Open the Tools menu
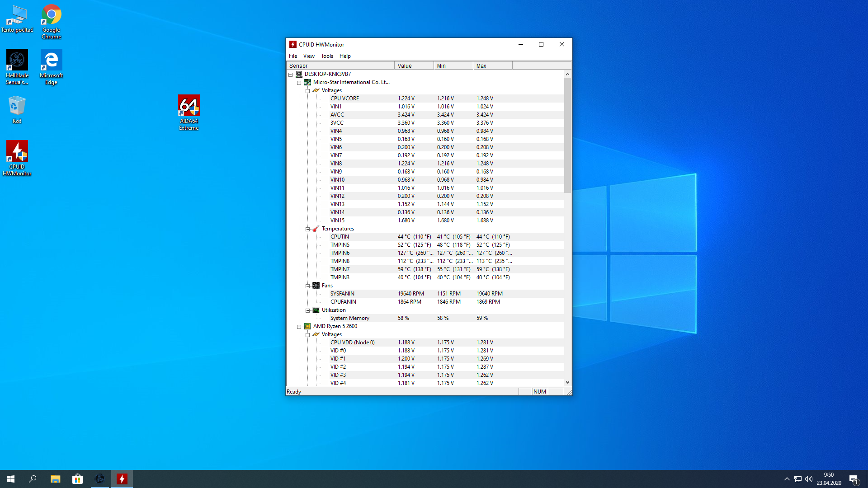The height and width of the screenshot is (488, 868). [x=327, y=56]
